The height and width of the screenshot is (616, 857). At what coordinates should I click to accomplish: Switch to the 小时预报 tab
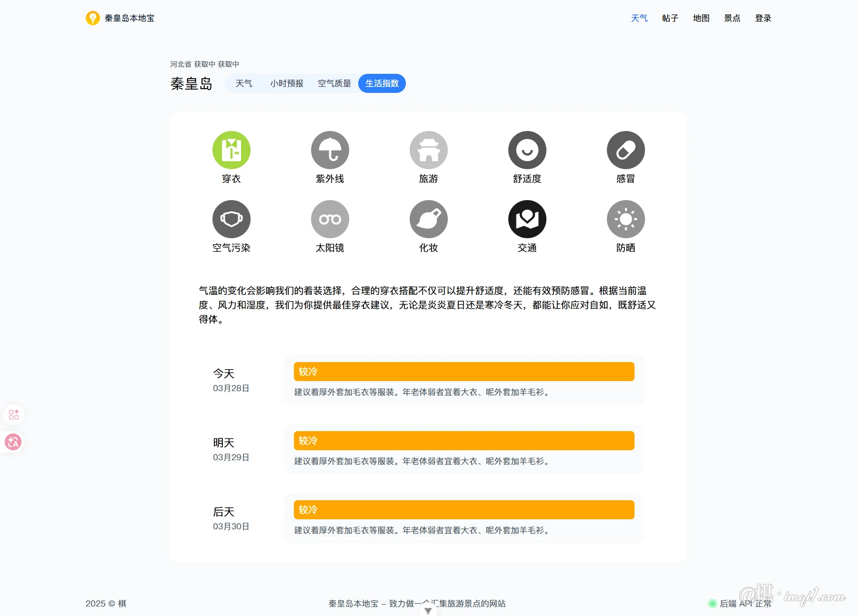pyautogui.click(x=286, y=83)
